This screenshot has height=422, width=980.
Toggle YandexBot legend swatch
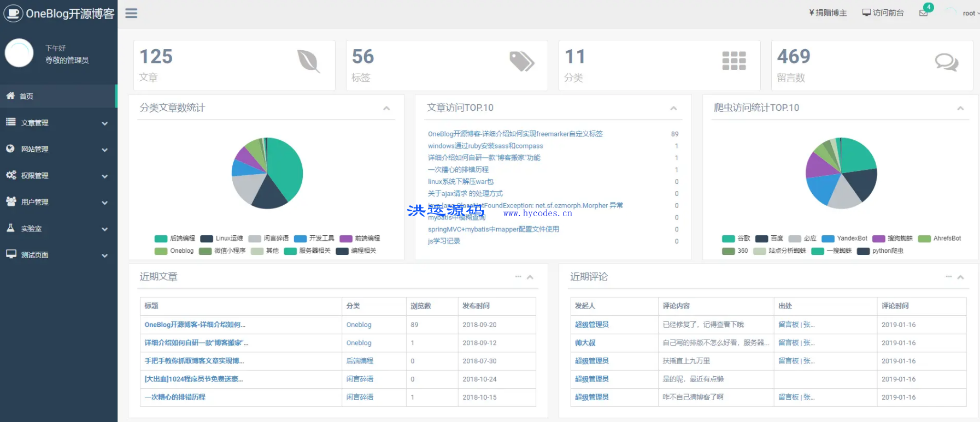[828, 239]
